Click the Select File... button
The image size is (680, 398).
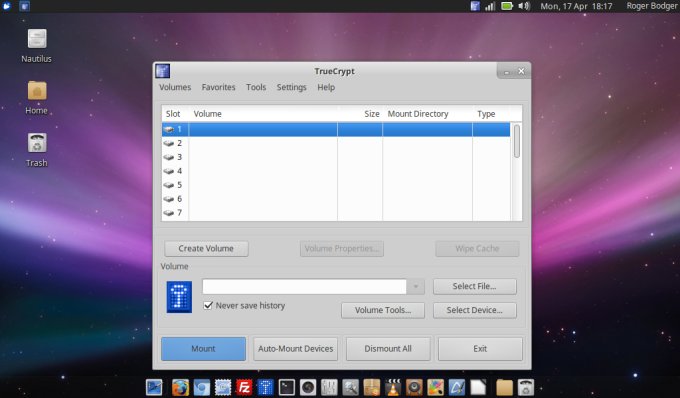[x=475, y=286]
